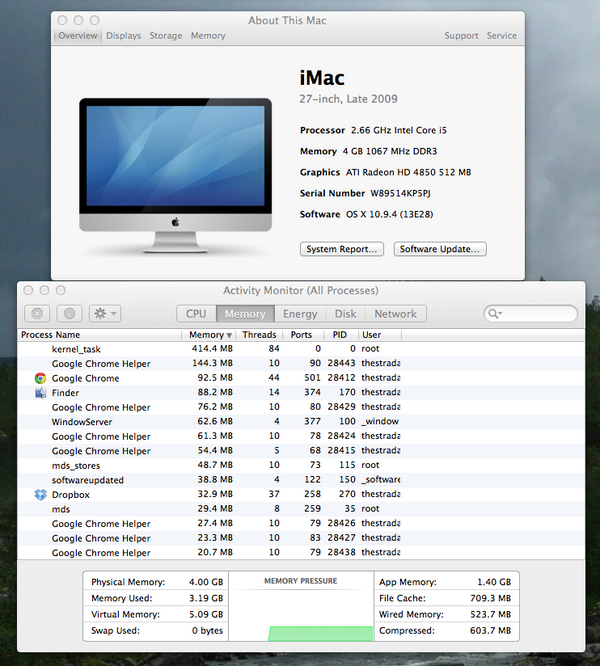Open the Memory tab in About This Mac
Screen dimensions: 600x666
[x=208, y=36]
